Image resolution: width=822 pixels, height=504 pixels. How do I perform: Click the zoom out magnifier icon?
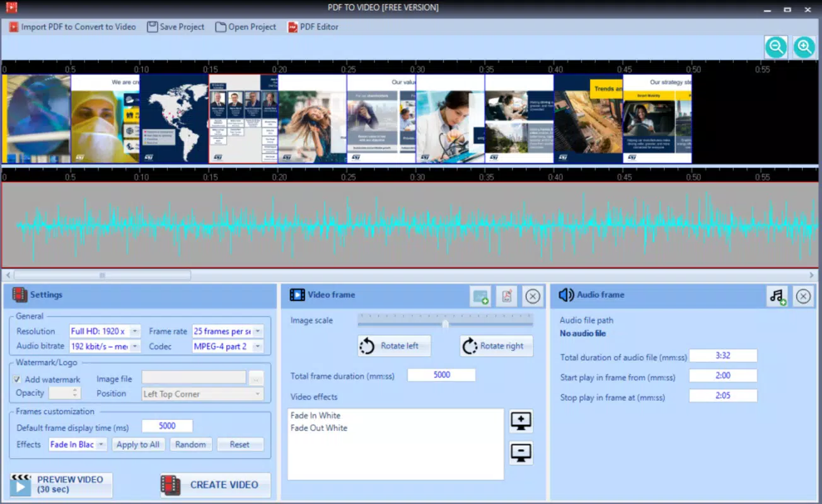pyautogui.click(x=776, y=47)
